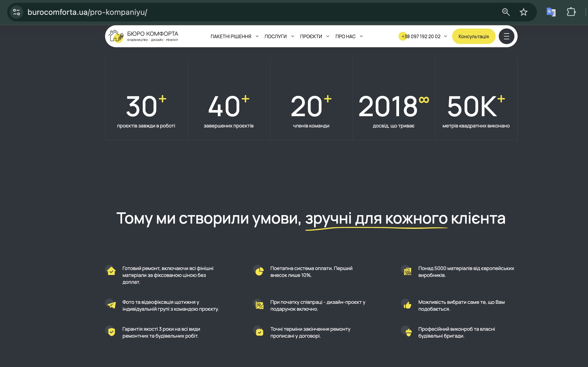Click the burocomforta.ua address bar URL
Image resolution: width=588 pixels, height=367 pixels.
pyautogui.click(x=87, y=12)
